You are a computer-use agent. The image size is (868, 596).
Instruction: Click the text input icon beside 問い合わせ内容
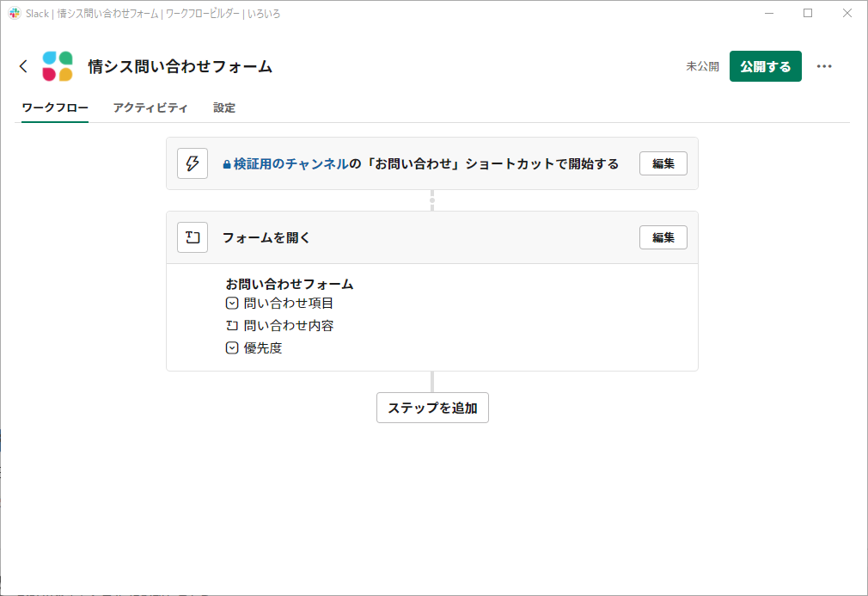(231, 325)
